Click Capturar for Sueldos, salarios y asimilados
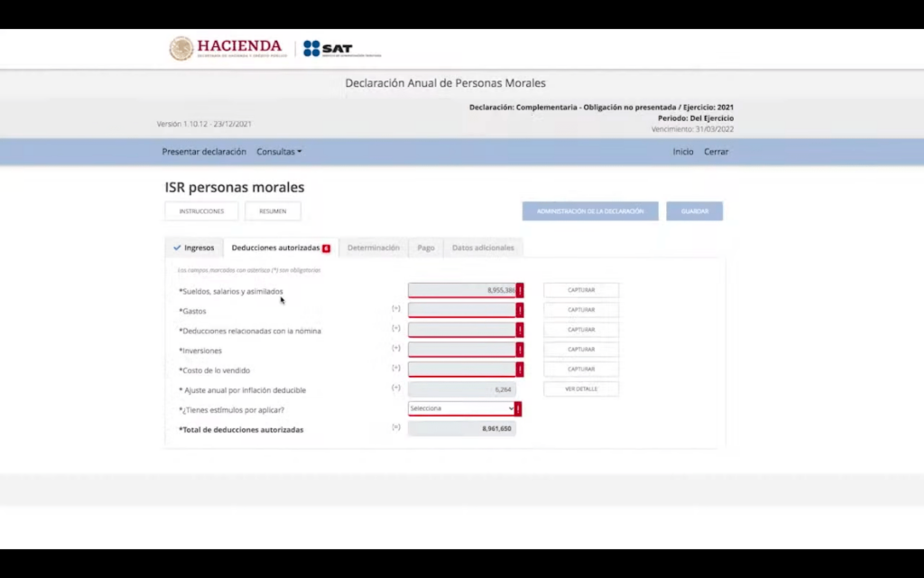 (x=581, y=290)
